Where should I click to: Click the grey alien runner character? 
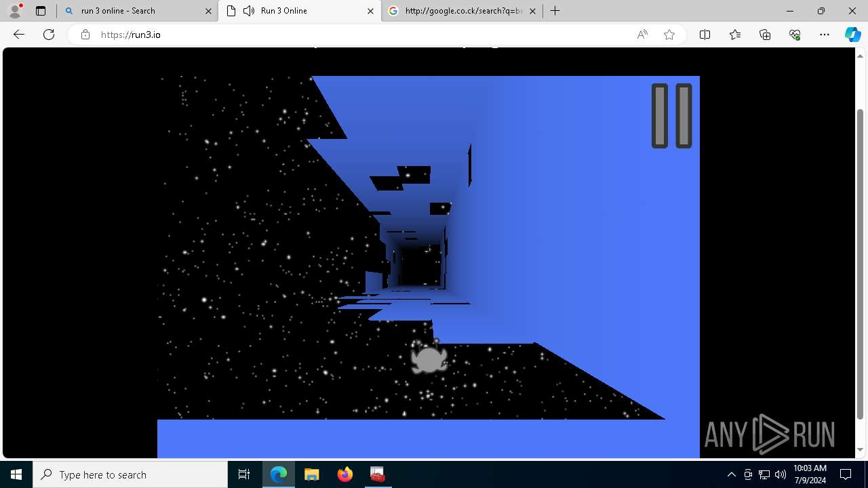click(429, 357)
